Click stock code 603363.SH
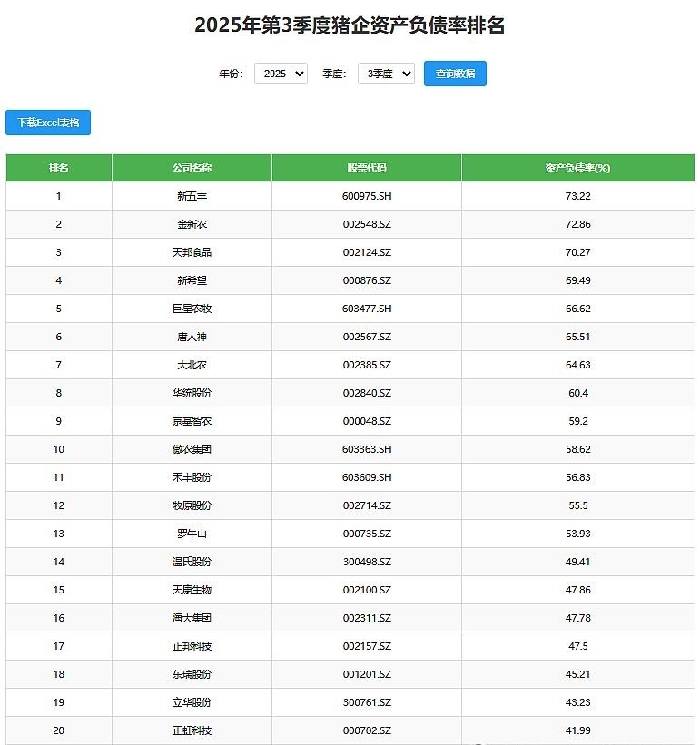The width and height of the screenshot is (700, 745). coord(367,449)
